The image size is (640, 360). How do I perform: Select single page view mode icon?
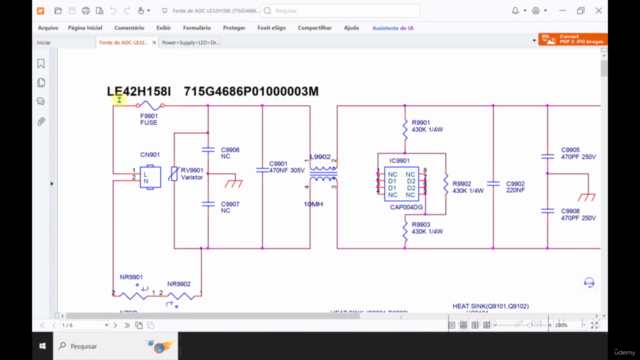pyautogui.click(x=451, y=325)
